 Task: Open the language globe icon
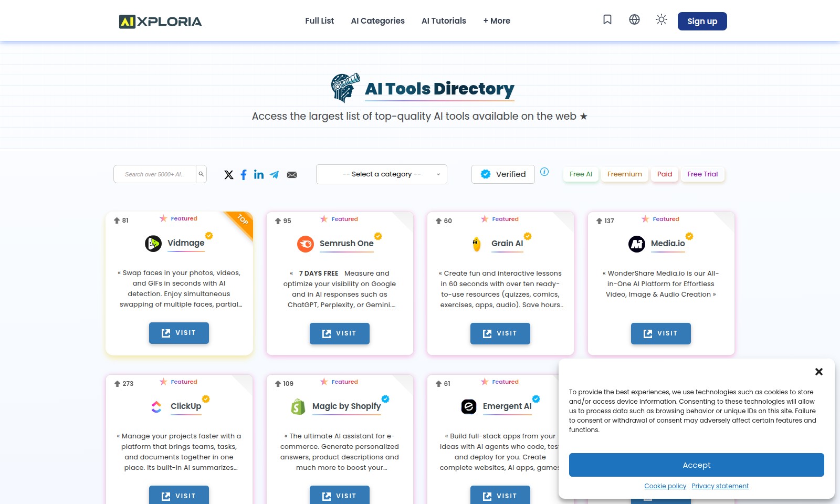pos(634,19)
